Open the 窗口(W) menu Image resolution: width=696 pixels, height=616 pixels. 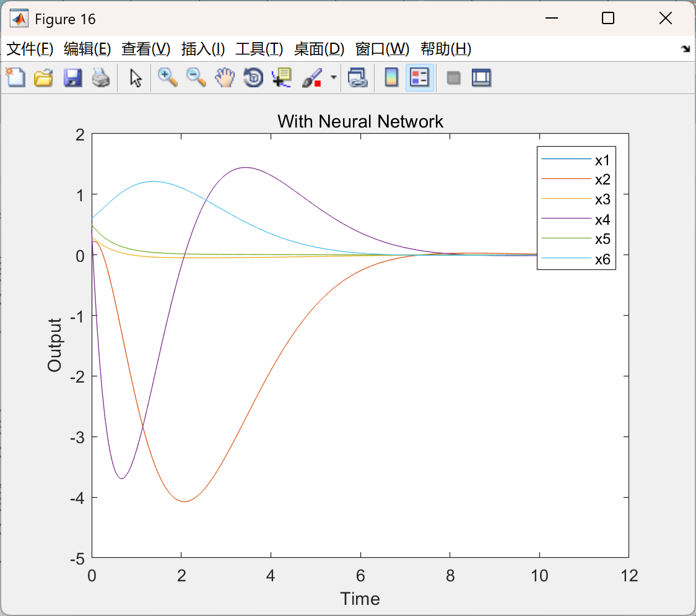coord(382,49)
